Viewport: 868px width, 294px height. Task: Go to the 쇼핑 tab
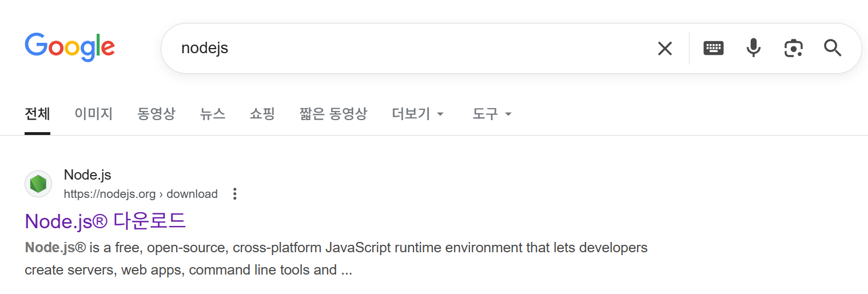click(x=262, y=114)
